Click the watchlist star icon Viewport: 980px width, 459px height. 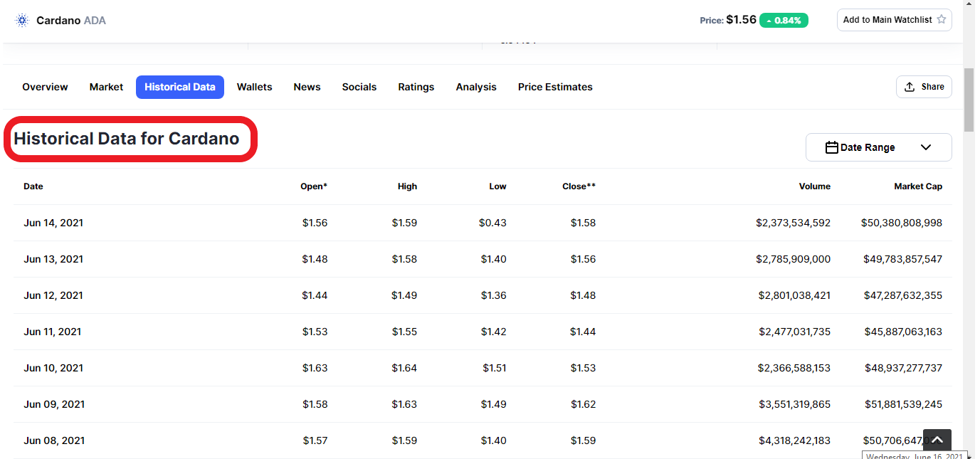tap(942, 20)
